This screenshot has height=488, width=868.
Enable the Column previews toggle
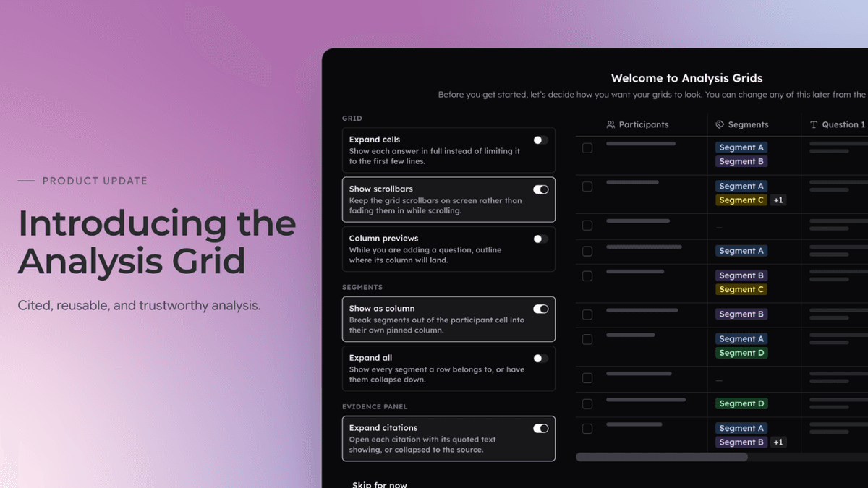pyautogui.click(x=540, y=239)
